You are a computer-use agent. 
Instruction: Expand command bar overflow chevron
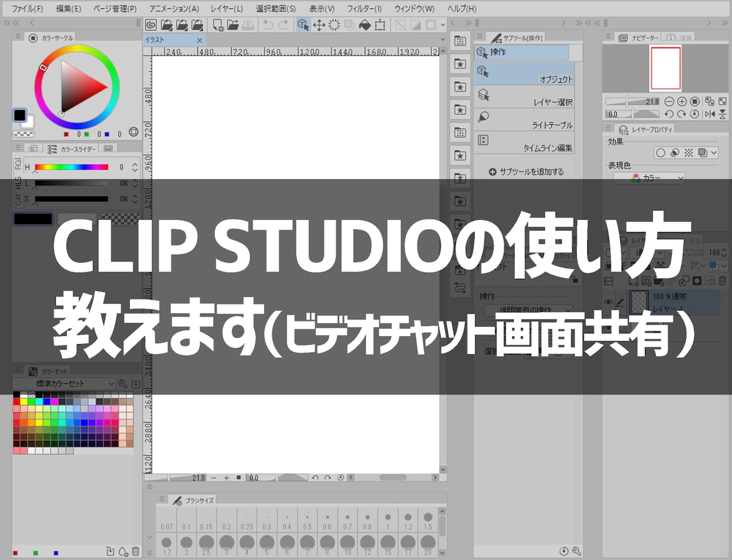[443, 25]
